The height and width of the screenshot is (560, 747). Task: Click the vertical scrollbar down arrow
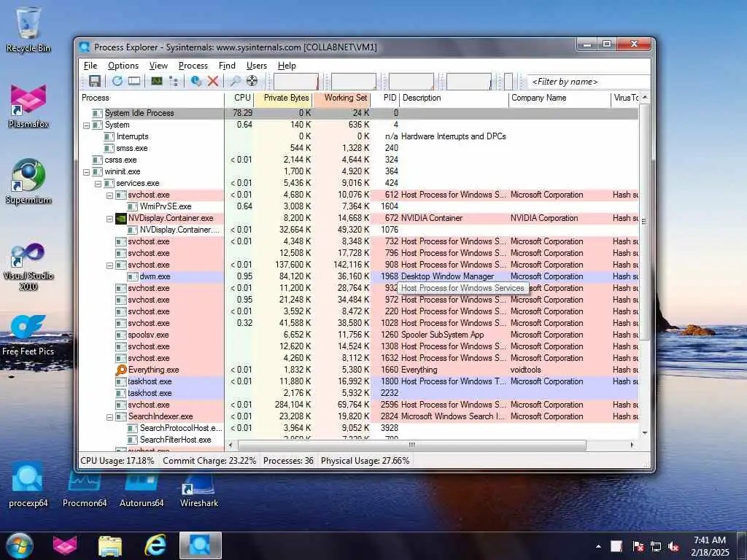pyautogui.click(x=645, y=432)
